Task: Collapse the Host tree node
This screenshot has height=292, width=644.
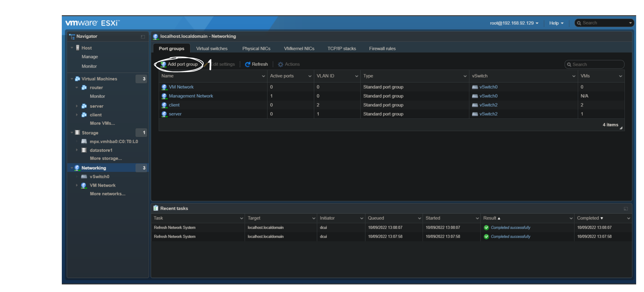Action: [x=72, y=48]
